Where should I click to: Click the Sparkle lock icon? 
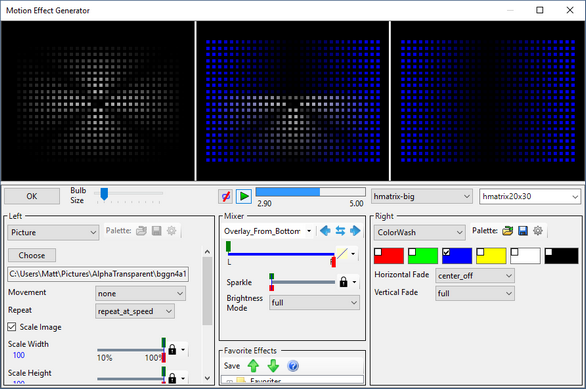[343, 282]
